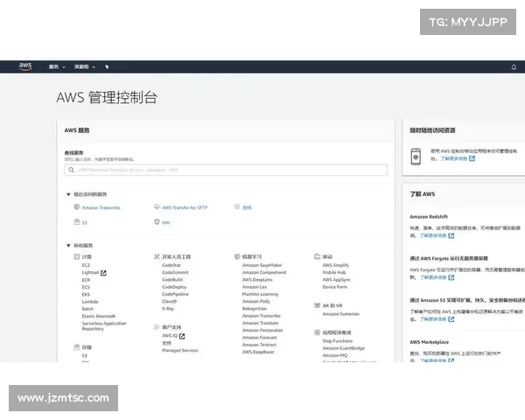Open Lambda service
Screen dimensions: 525x420
[x=90, y=302]
